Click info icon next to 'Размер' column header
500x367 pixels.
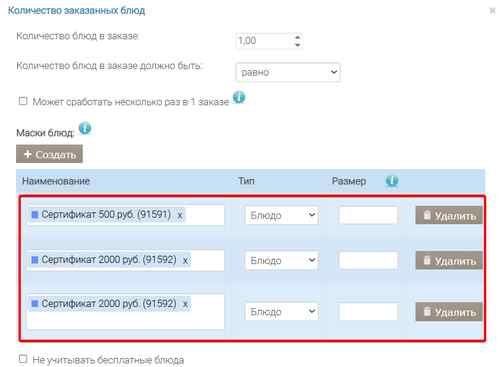click(392, 181)
